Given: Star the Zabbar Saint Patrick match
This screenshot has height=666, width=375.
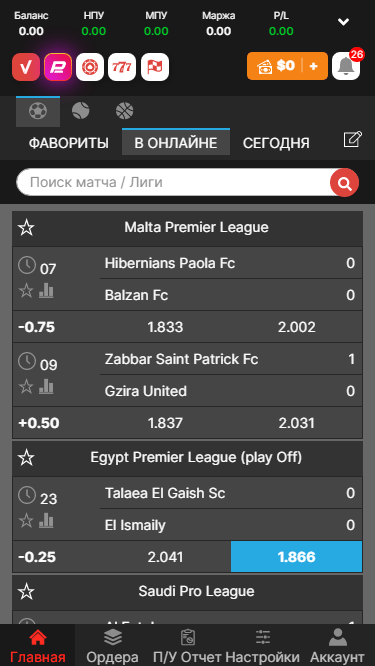Looking at the screenshot, I should coord(26,387).
